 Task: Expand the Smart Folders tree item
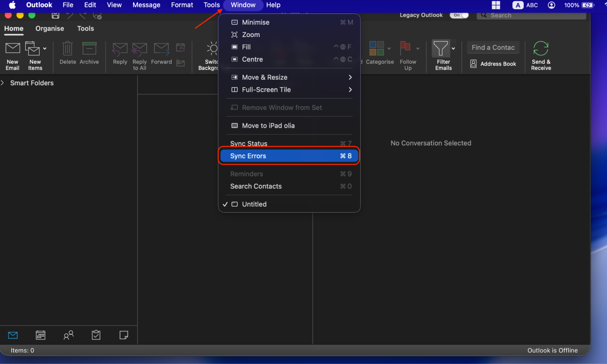tap(2, 83)
